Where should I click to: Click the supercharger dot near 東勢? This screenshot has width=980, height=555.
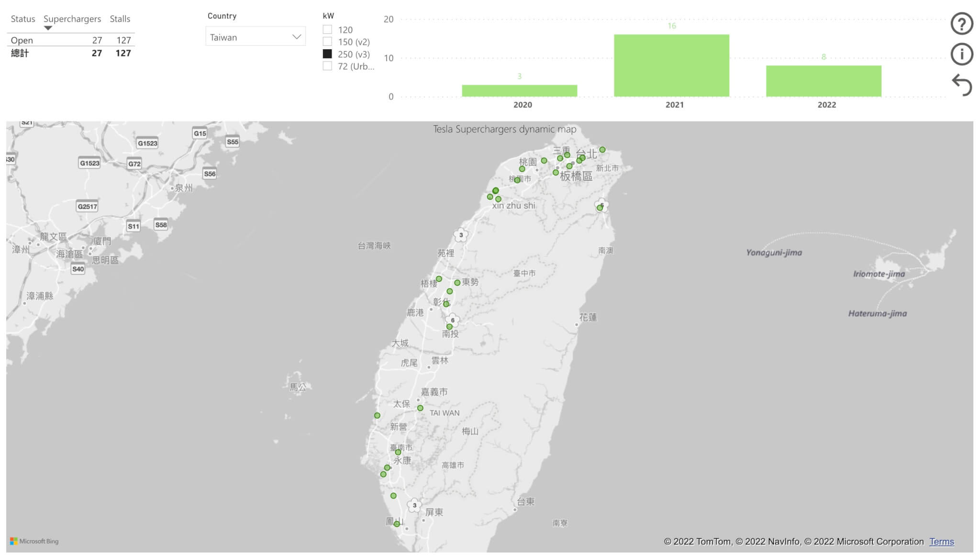coord(457,283)
